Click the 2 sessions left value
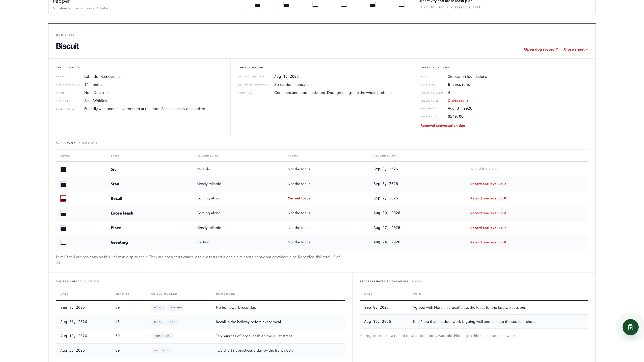644x362 pixels. (458, 100)
